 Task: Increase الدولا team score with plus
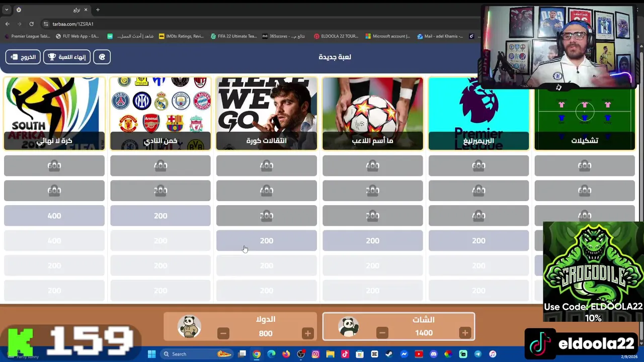pyautogui.click(x=307, y=333)
